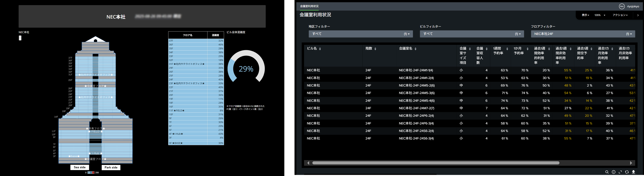Select the 19F floor row
The image size is (644, 176).
pos(196,99)
